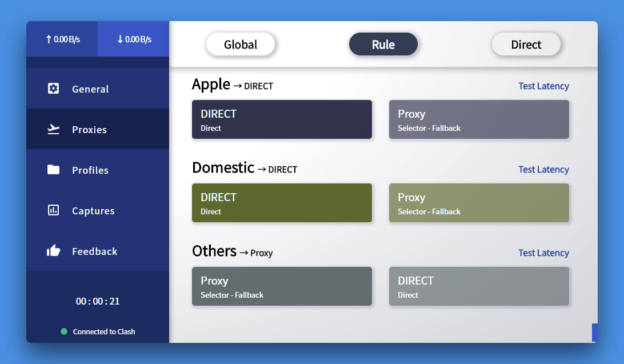The width and height of the screenshot is (624, 364).
Task: Test Latency for the Others group
Action: coord(543,253)
